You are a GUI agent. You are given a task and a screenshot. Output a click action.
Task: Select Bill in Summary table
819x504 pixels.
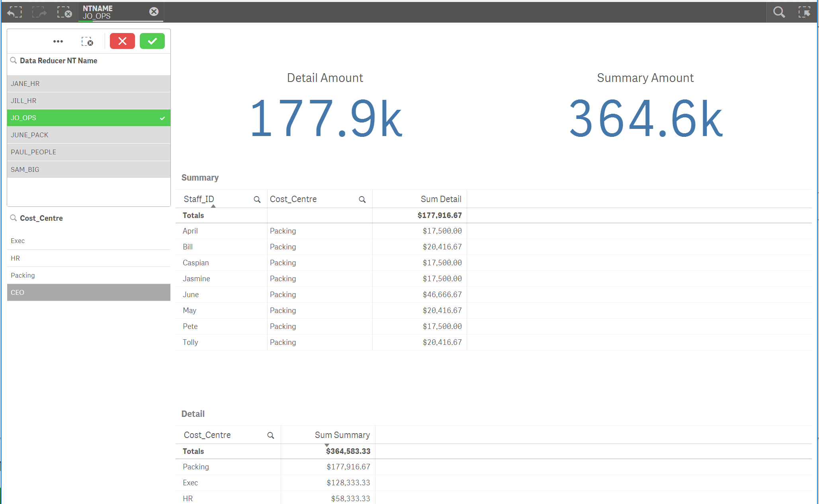pos(188,247)
